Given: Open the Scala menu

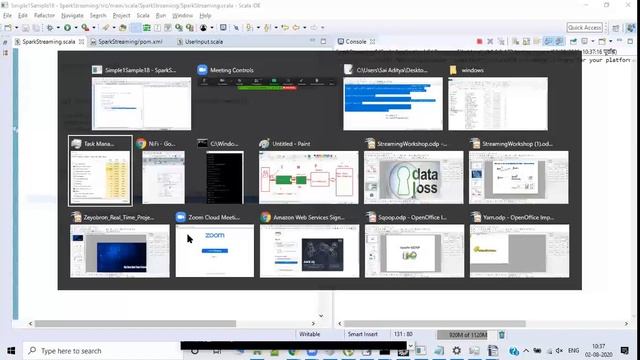Looking at the screenshot, I should [143, 16].
